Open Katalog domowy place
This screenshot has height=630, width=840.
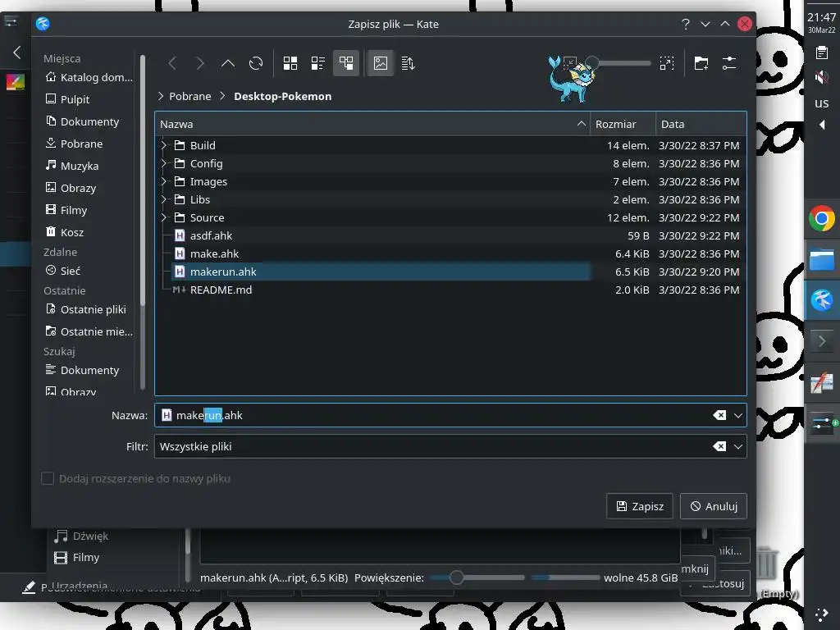(x=89, y=77)
